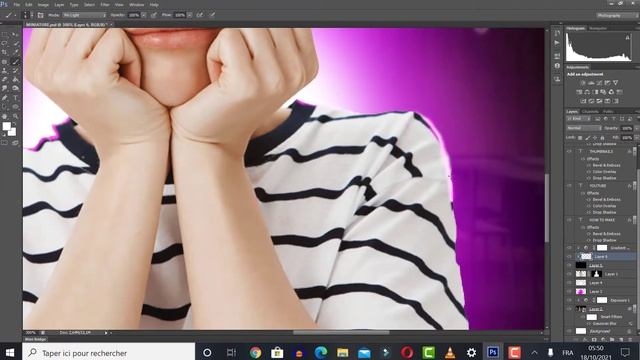
Task: Click Windows search box Taper ici pour rechercher
Action: tap(109, 353)
